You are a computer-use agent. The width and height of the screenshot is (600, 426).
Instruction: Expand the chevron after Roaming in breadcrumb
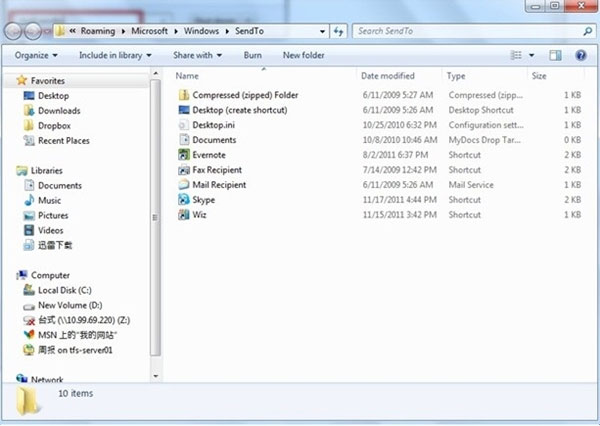123,31
